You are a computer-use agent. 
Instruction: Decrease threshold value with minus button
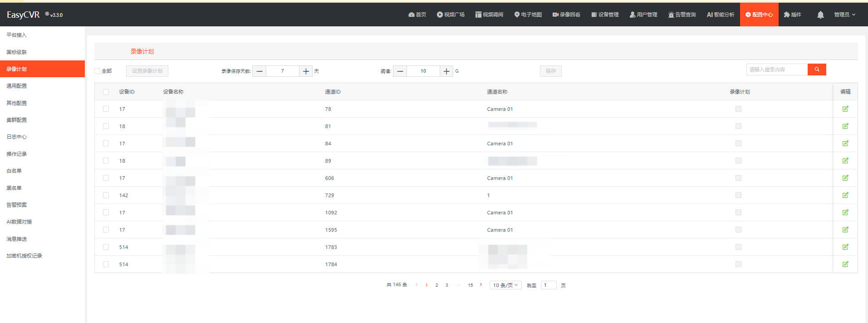[x=400, y=71]
